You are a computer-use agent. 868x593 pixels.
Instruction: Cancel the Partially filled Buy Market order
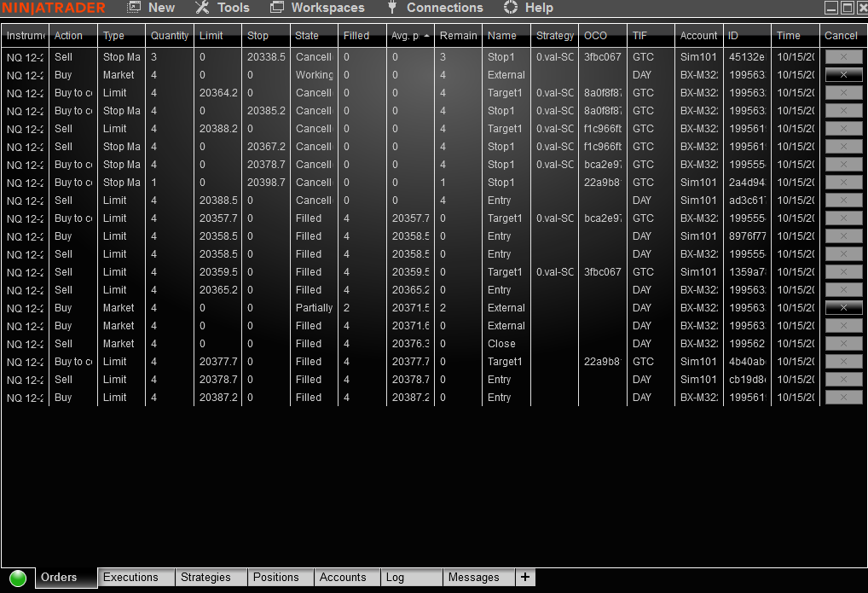(x=843, y=307)
